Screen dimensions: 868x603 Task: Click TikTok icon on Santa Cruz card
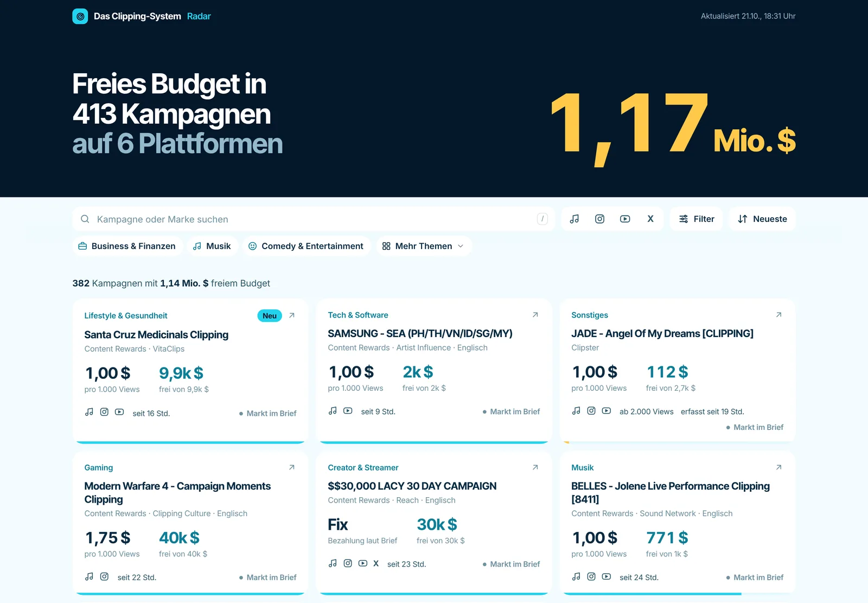(90, 412)
